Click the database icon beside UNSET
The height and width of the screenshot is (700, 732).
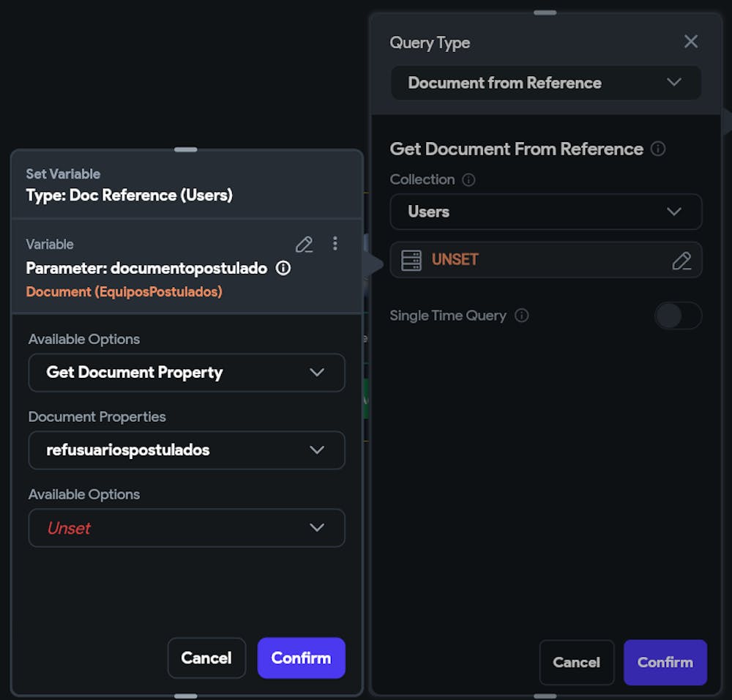pos(411,260)
